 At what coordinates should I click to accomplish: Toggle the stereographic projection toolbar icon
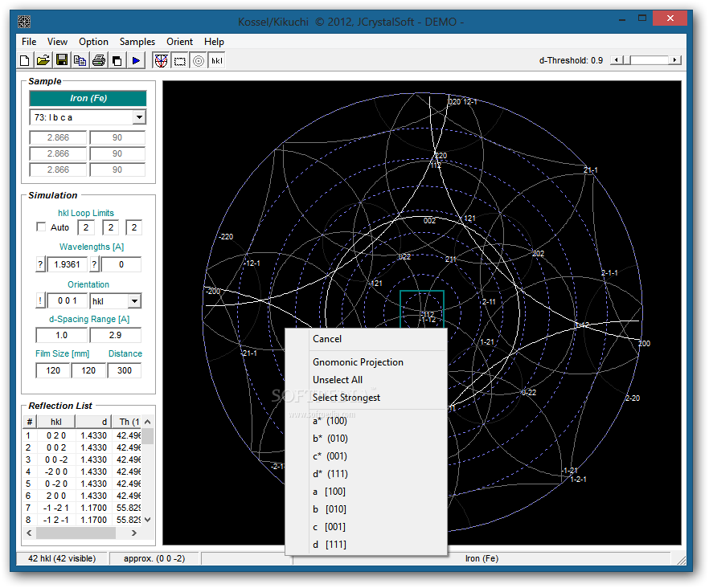coord(161,60)
